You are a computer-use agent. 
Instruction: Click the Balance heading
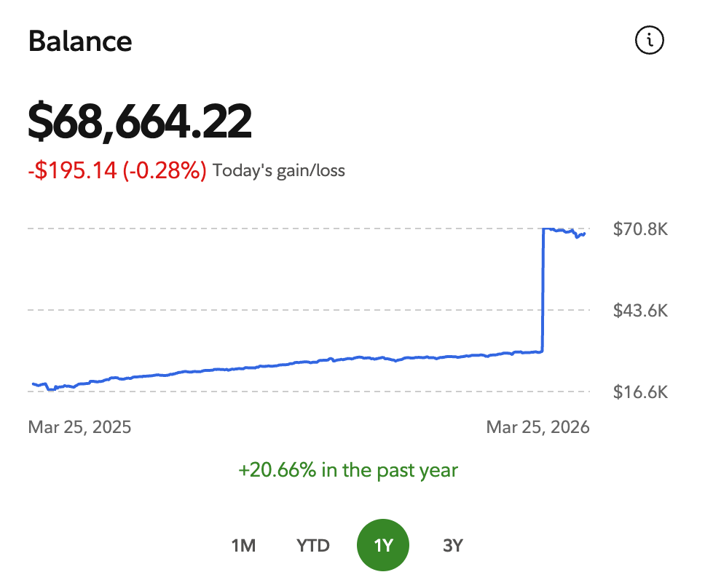tap(80, 41)
